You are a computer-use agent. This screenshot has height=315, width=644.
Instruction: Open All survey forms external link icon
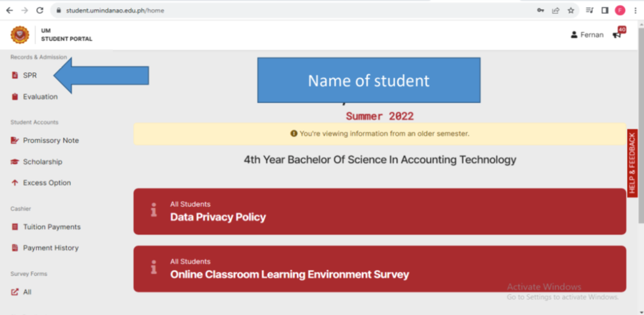click(x=15, y=292)
